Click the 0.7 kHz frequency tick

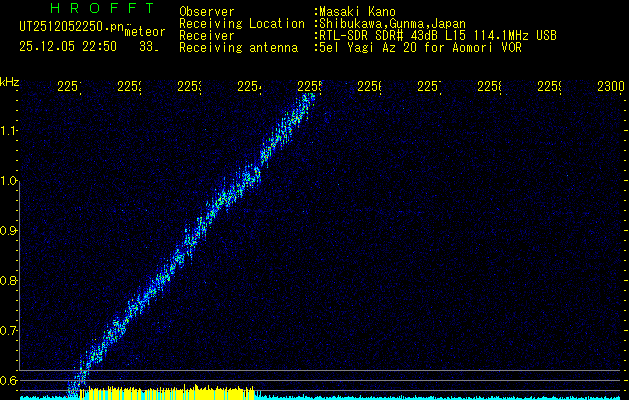pyautogui.click(x=10, y=329)
